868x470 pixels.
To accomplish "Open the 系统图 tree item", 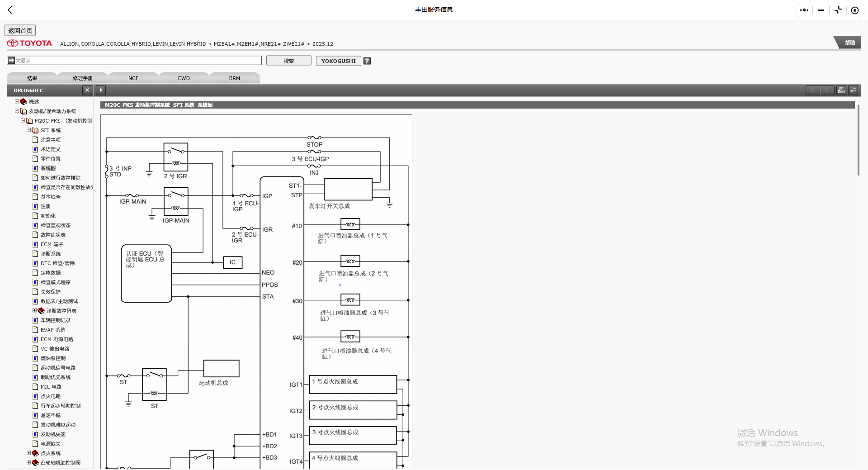I will [48, 168].
